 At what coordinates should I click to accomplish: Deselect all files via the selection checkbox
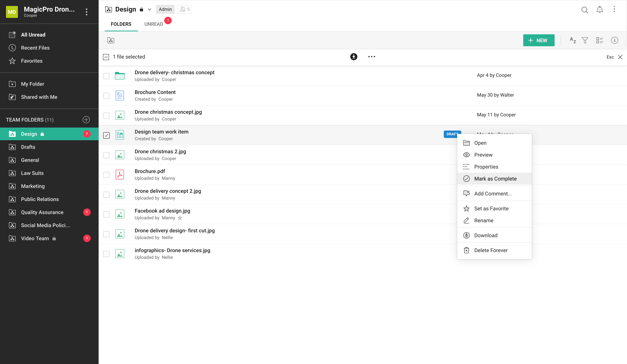[x=106, y=57]
